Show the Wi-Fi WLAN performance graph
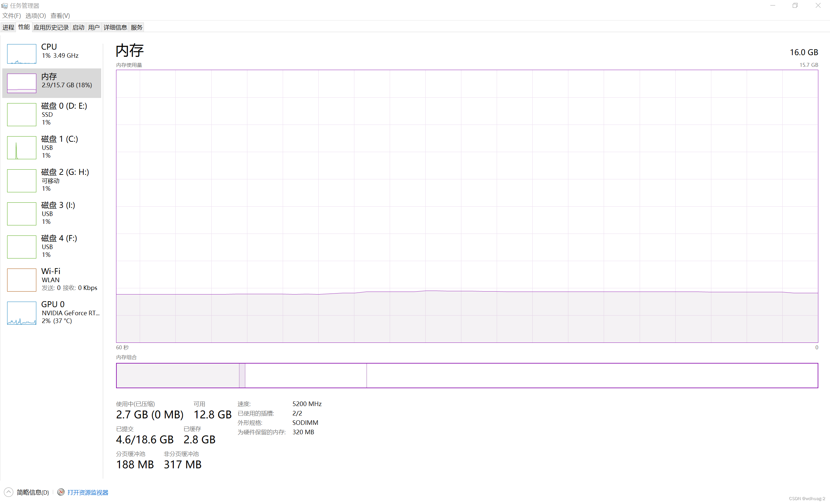The width and height of the screenshot is (830, 504). click(x=52, y=279)
